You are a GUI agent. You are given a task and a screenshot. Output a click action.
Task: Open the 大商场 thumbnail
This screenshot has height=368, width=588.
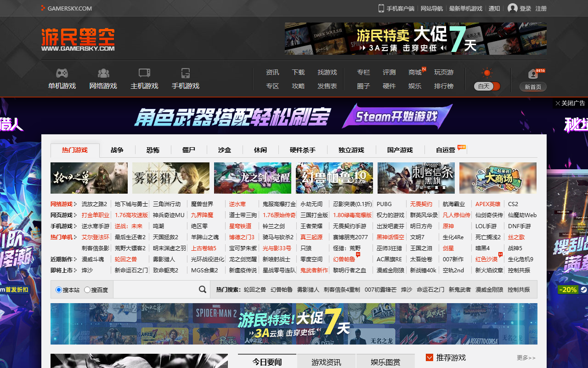pos(498,178)
